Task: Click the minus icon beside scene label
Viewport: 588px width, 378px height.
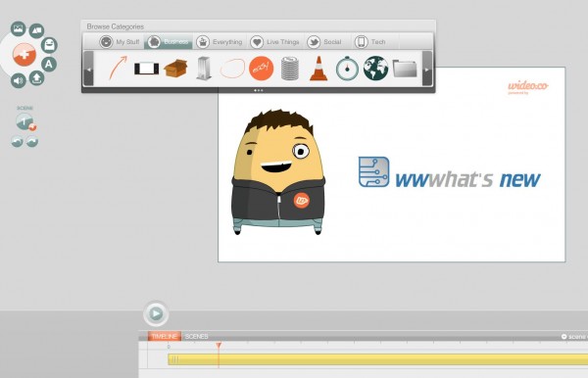Action: [x=563, y=337]
